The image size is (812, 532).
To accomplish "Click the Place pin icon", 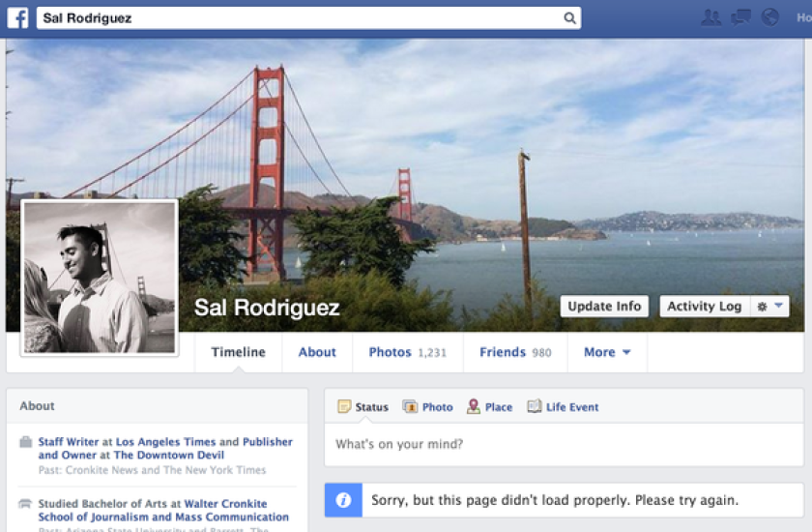I will [x=473, y=406].
